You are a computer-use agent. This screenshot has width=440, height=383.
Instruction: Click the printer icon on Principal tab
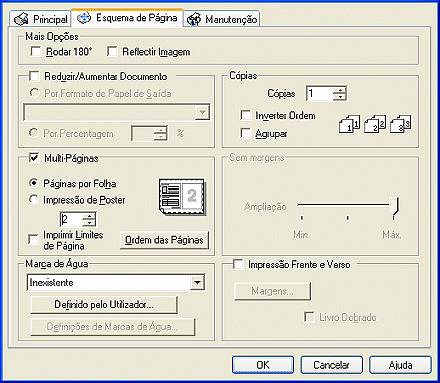click(x=21, y=19)
